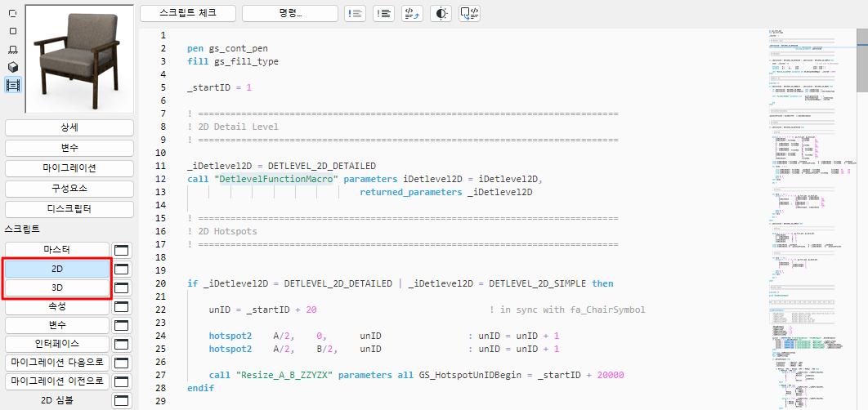Click "returned_parameters" keyword on line 13
Viewport: 868px width, 410px height.
click(x=411, y=192)
